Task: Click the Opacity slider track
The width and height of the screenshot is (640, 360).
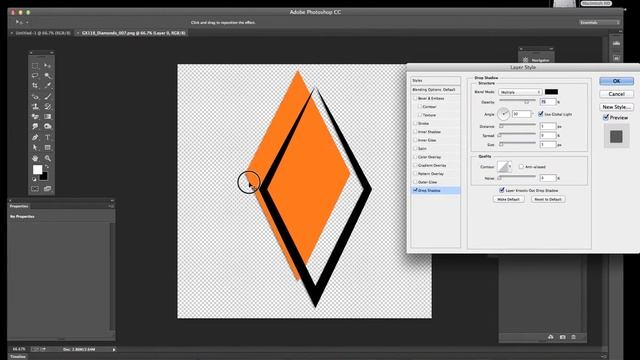Action: point(518,100)
